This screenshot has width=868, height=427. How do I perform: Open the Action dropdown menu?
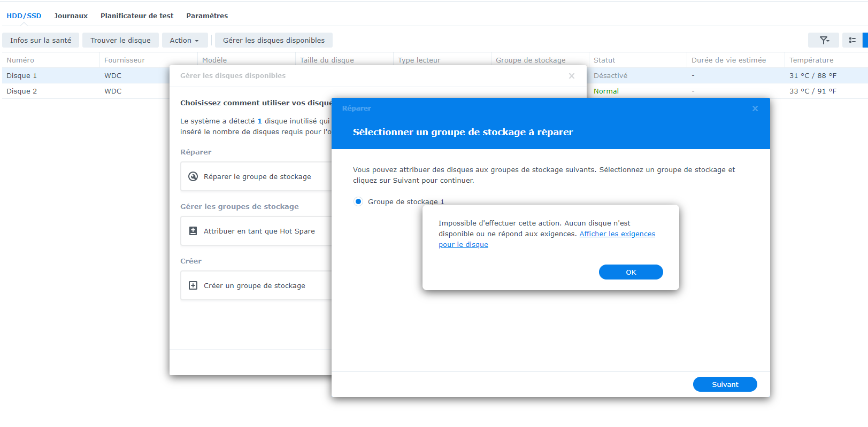tap(184, 40)
